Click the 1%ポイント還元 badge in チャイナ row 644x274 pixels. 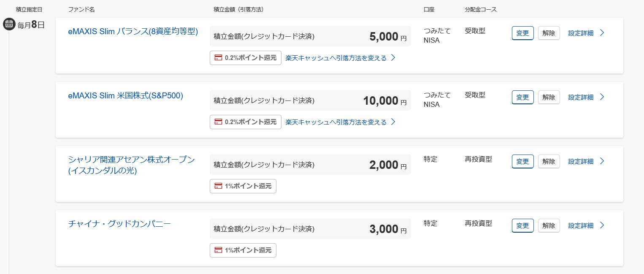(x=243, y=250)
